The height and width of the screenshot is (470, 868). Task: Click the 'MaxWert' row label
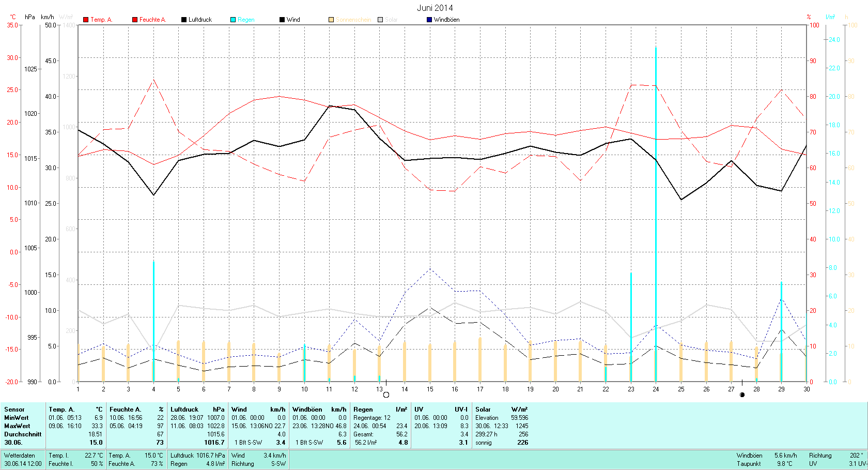17,426
